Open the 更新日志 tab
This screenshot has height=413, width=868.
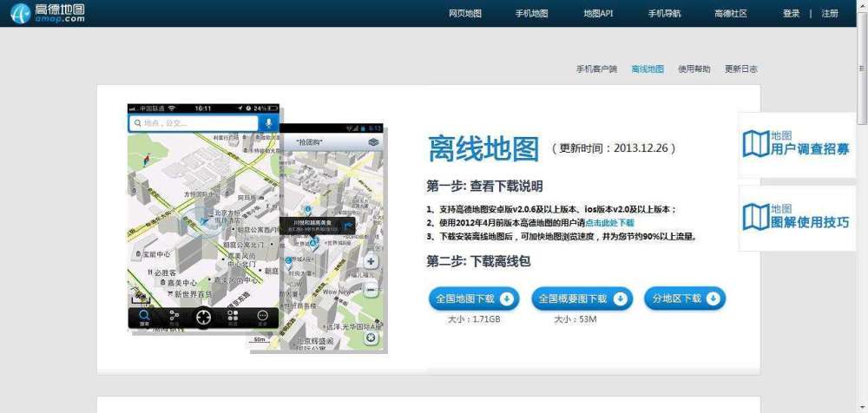pos(741,69)
